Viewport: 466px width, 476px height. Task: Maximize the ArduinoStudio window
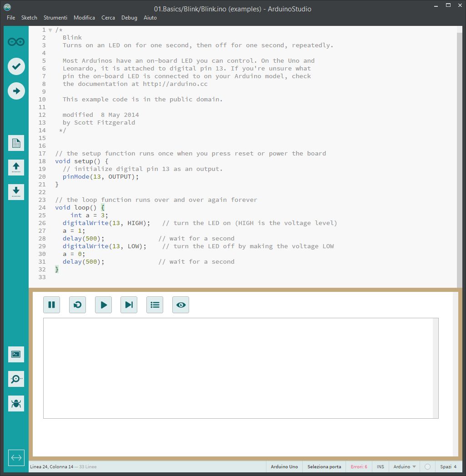click(x=448, y=5)
